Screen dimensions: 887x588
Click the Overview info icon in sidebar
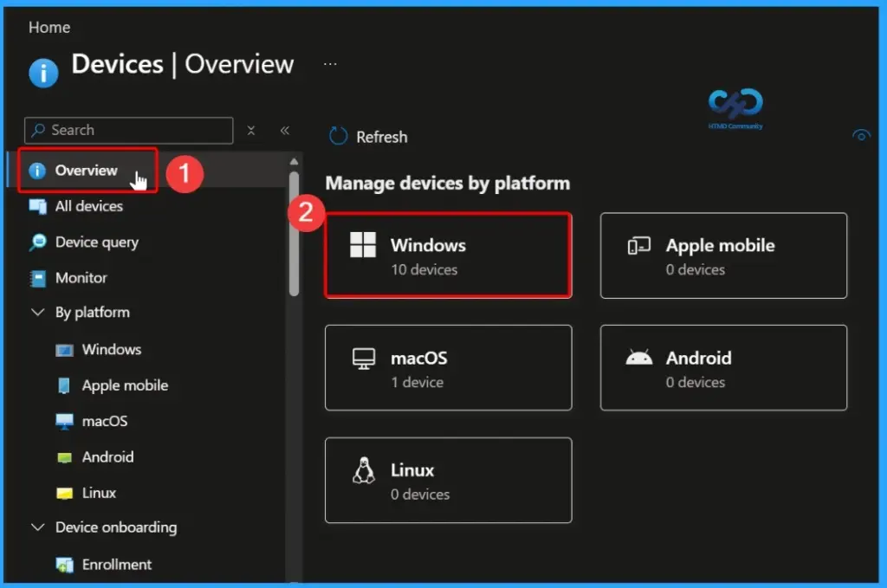[x=37, y=171]
